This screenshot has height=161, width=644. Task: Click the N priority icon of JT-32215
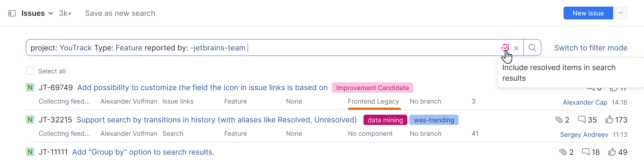[30, 120]
